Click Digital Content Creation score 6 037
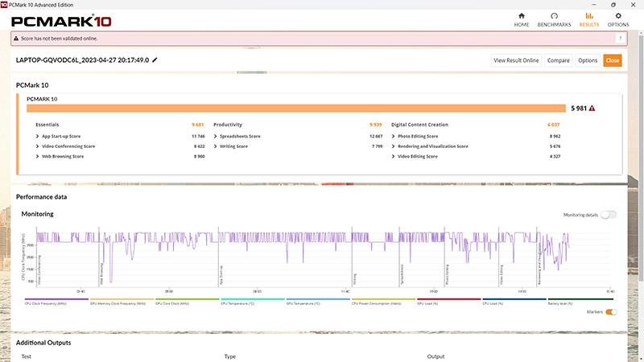The width and height of the screenshot is (644, 362). (x=553, y=125)
